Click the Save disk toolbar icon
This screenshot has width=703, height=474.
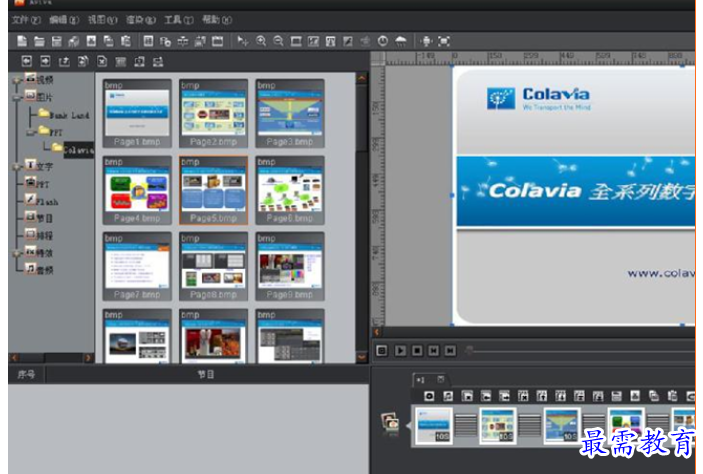point(56,41)
